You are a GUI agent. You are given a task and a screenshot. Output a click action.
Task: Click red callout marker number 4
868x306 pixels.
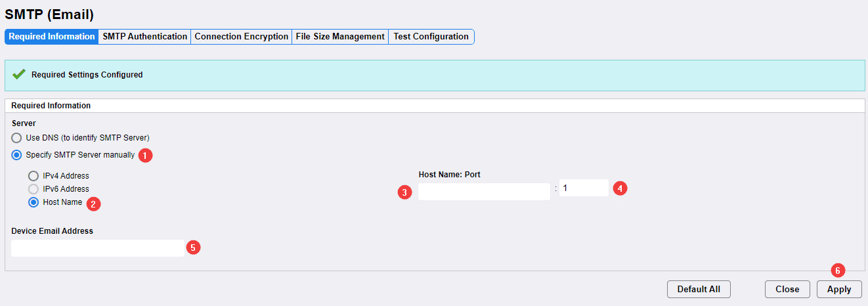(620, 188)
